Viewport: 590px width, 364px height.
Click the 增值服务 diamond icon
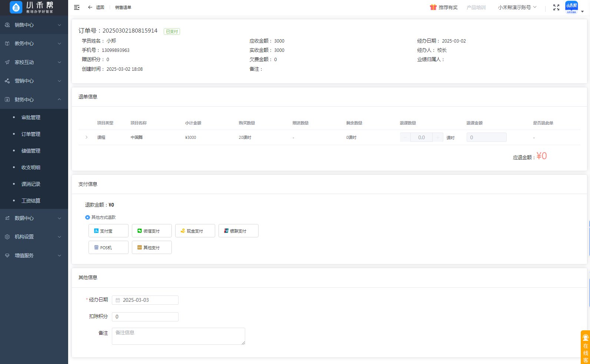tap(7, 256)
